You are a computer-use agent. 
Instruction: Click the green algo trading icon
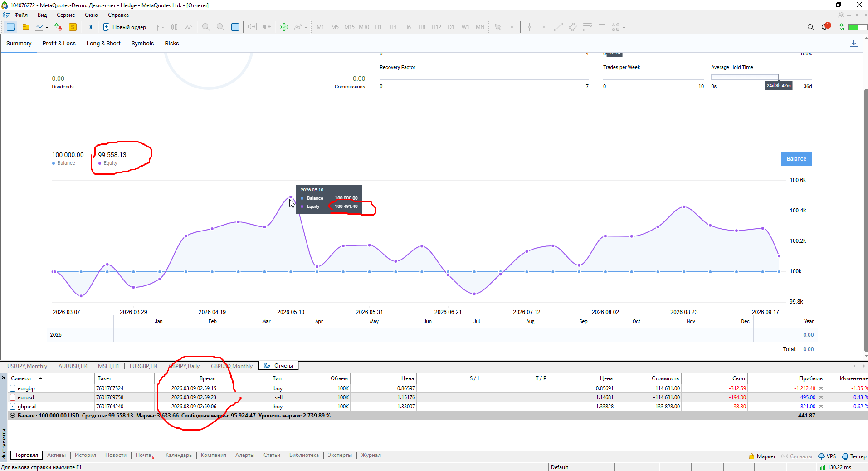284,27
